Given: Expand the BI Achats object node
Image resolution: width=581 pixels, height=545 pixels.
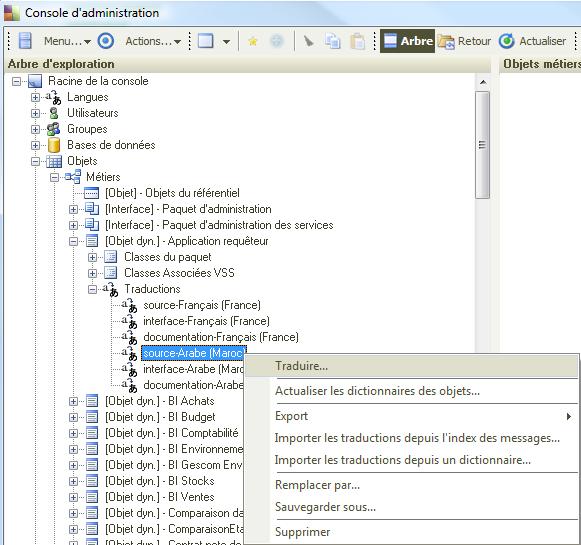Looking at the screenshot, I should (73, 401).
